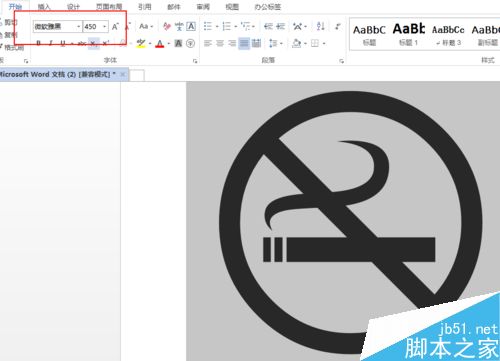The image size is (500, 361).
Task: Apply bullet list icon
Action: click(x=208, y=26)
